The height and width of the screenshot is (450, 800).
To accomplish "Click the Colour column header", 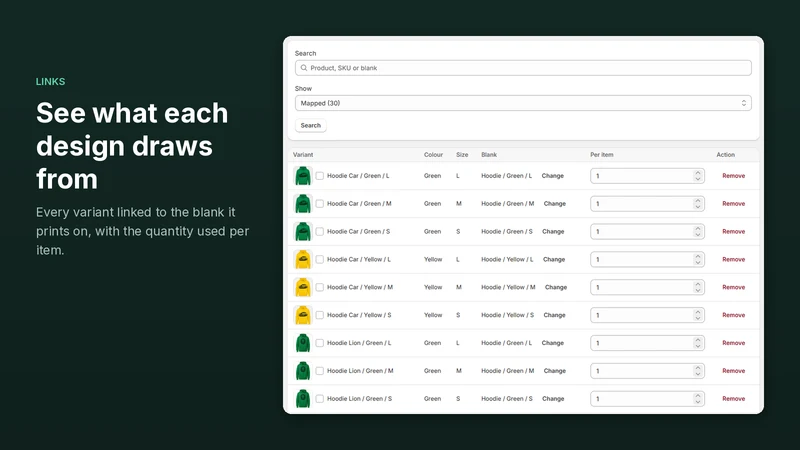I will point(433,155).
